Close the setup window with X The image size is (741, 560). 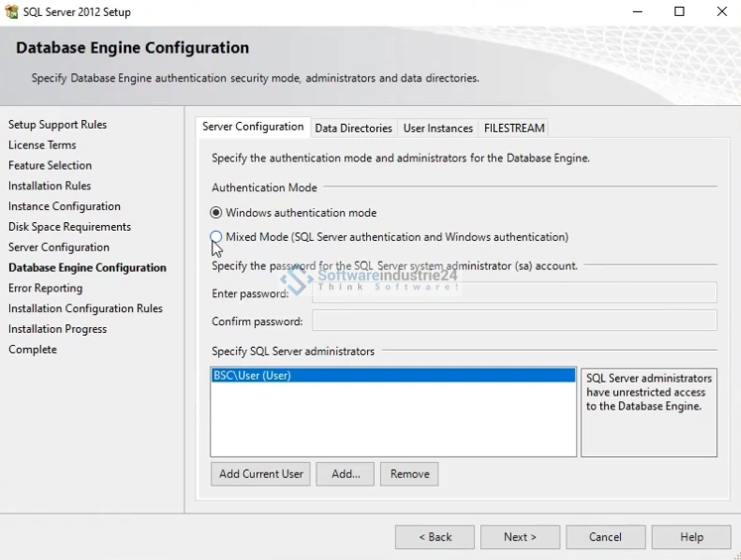click(722, 12)
